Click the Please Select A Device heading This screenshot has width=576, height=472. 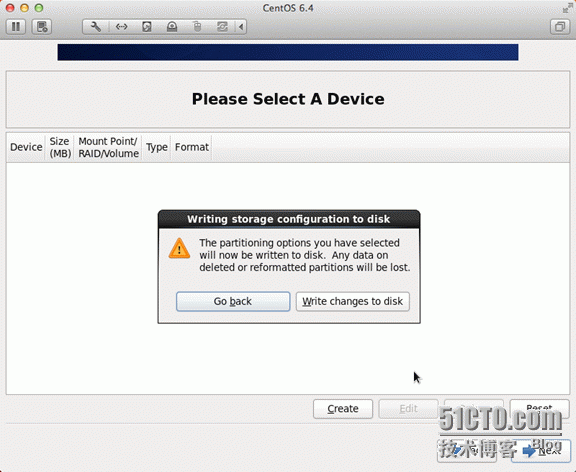[288, 99]
